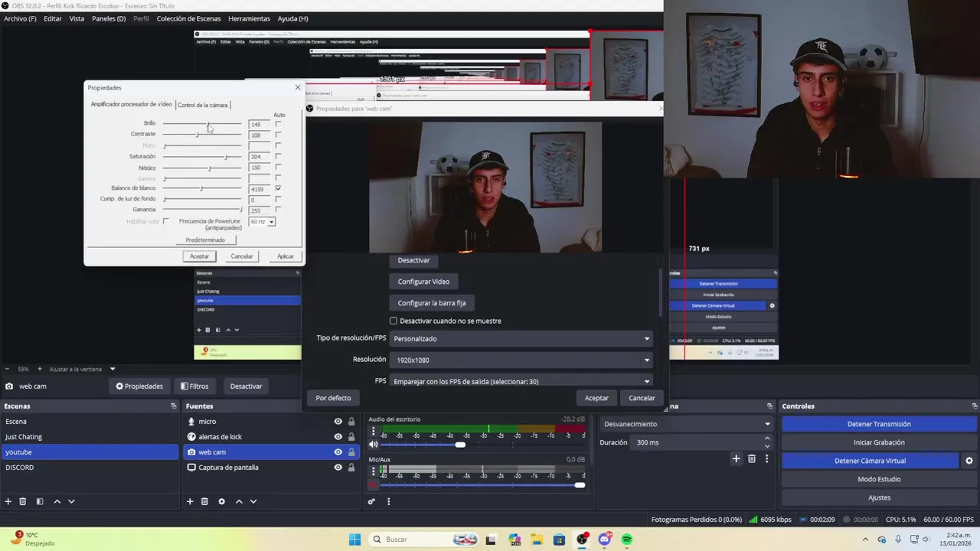Viewport: 980px width, 551px height.
Task: Mute Audio del escritorio speaker icon
Action: 373,444
